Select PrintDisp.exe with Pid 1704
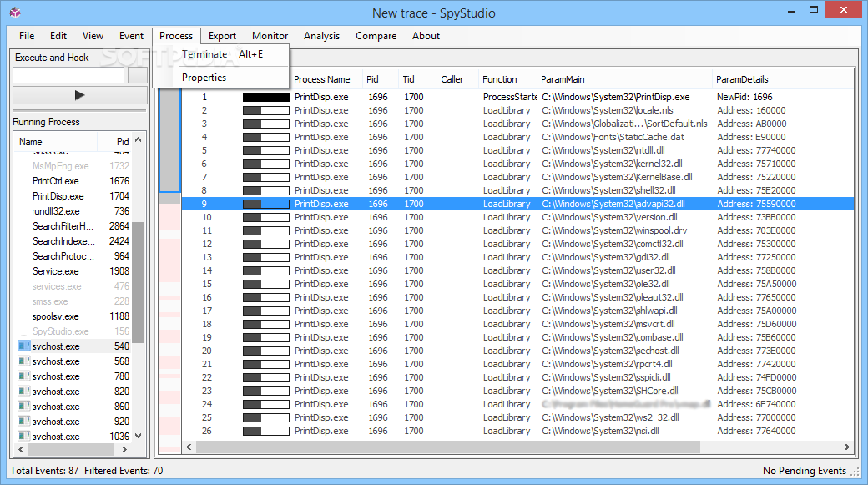The width and height of the screenshot is (868, 485). coord(73,196)
